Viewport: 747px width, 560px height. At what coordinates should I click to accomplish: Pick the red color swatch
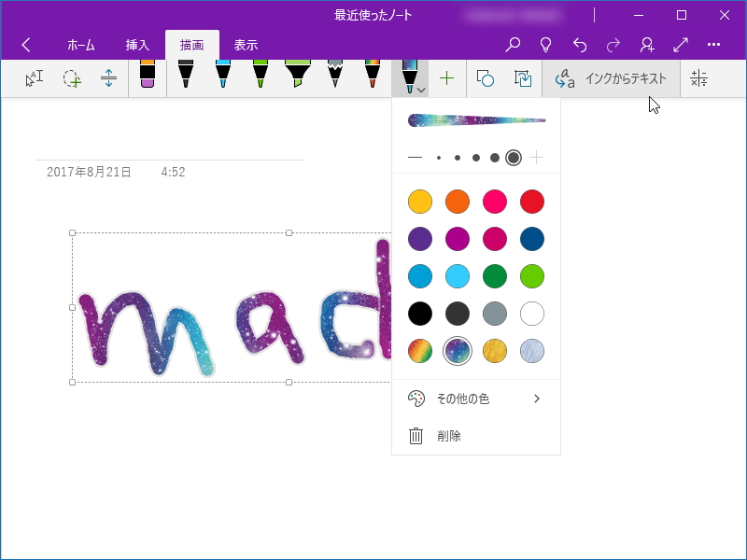tap(532, 202)
